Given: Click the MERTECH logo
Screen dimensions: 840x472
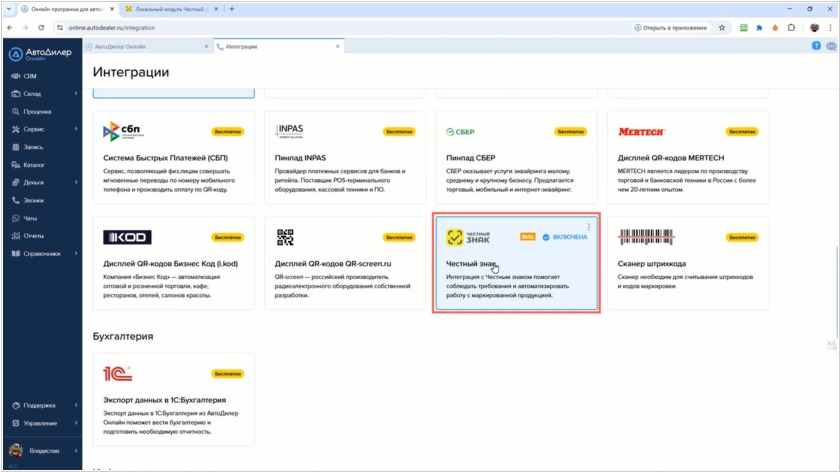Looking at the screenshot, I should point(641,132).
